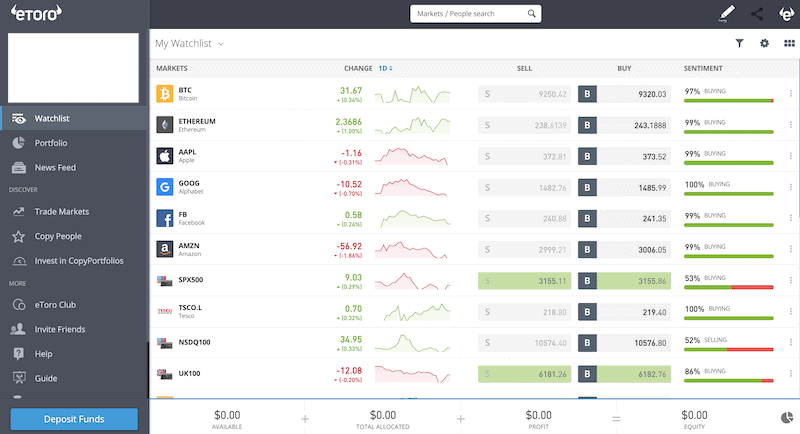Click BTC Sell button 9250.42
Viewport: 800px width, 434px height.
tap(524, 94)
